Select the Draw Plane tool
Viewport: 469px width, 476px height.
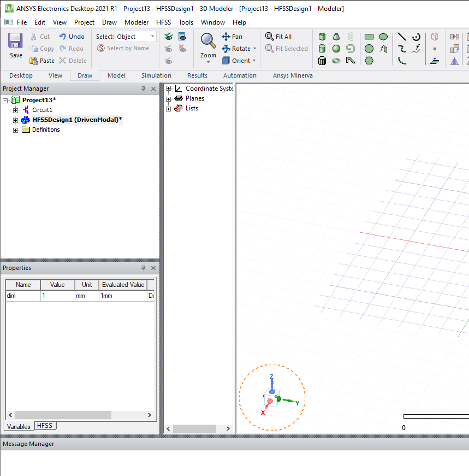[435, 61]
